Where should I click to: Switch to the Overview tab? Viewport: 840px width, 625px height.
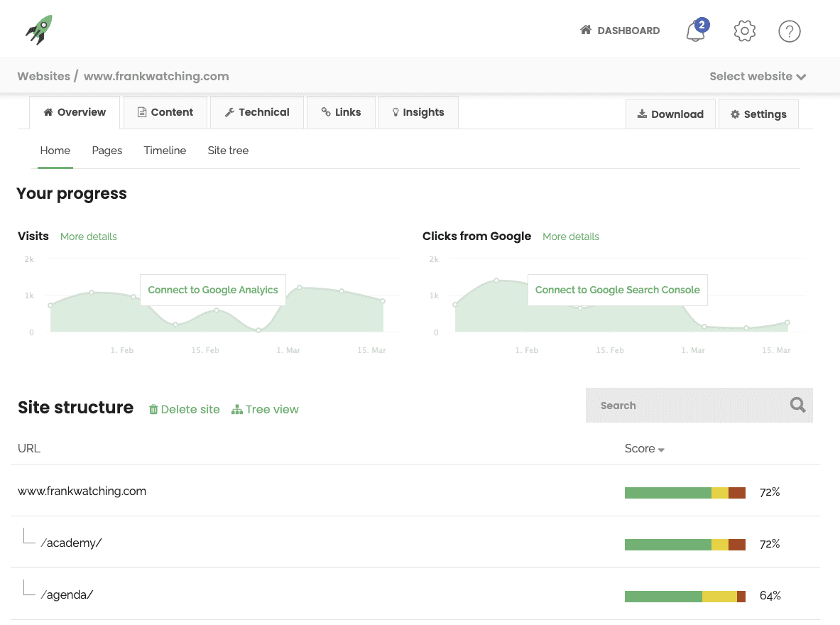coord(75,112)
